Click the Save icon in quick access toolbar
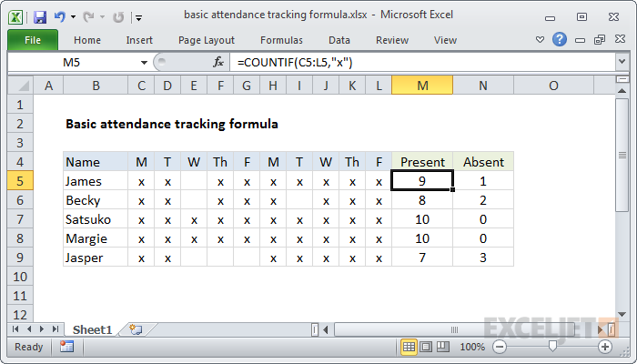 tap(39, 16)
